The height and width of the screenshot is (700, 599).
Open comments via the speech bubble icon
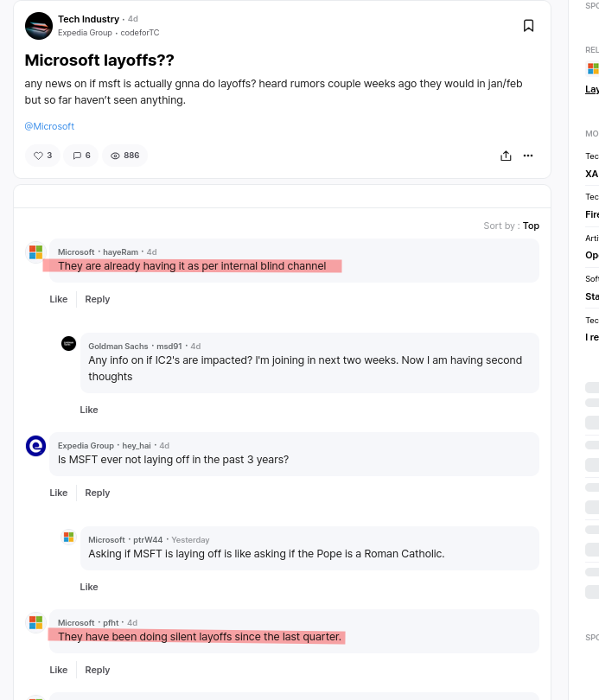click(76, 156)
